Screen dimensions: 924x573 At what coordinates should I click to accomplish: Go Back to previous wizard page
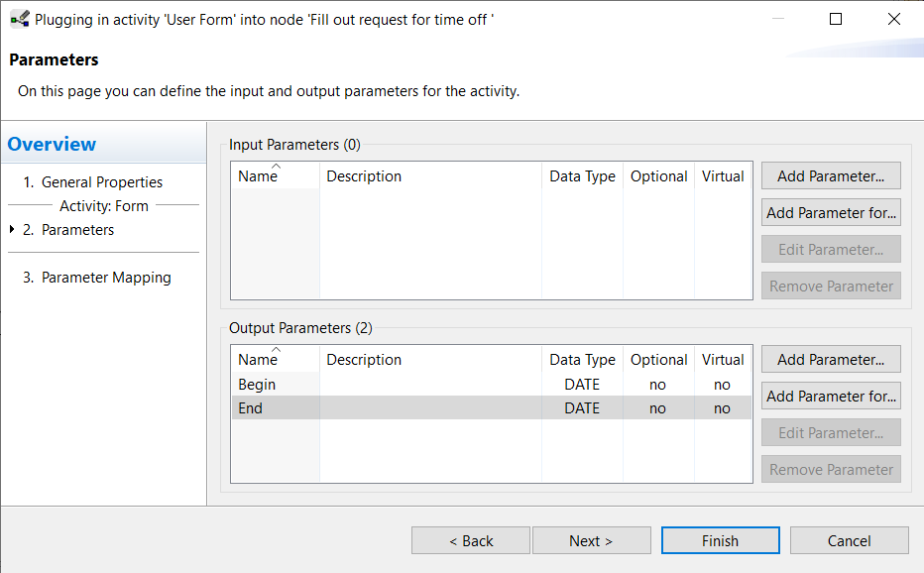pos(471,540)
